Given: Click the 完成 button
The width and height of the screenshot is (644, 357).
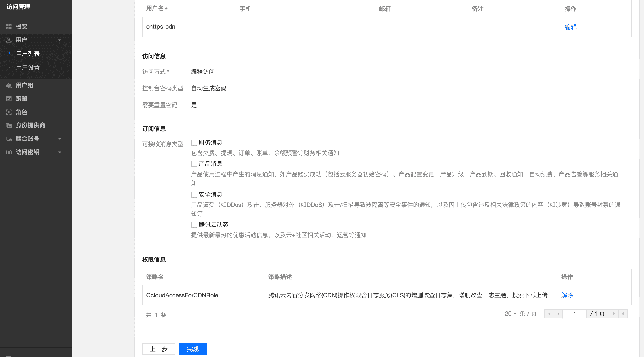Looking at the screenshot, I should (193, 349).
